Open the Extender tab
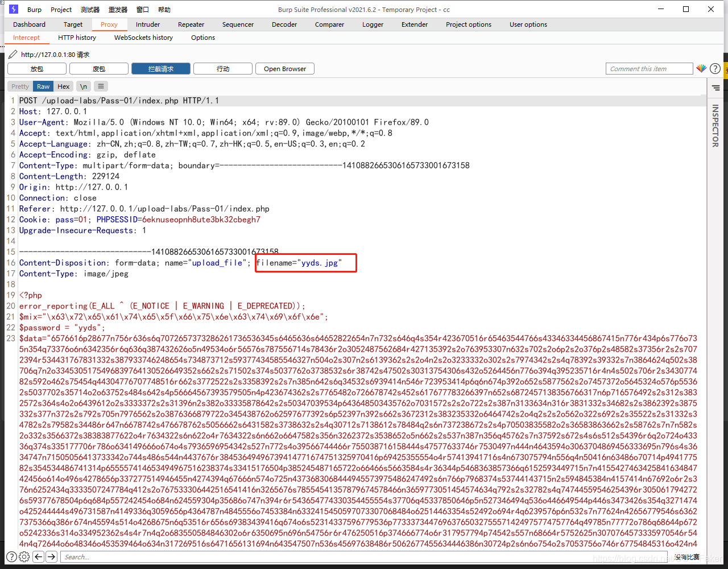728x569 pixels. [x=415, y=24]
